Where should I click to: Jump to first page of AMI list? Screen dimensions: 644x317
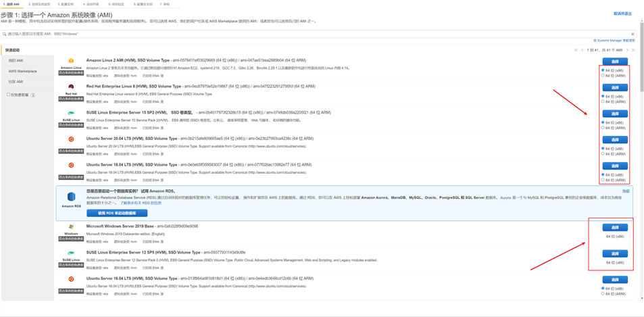(576, 50)
